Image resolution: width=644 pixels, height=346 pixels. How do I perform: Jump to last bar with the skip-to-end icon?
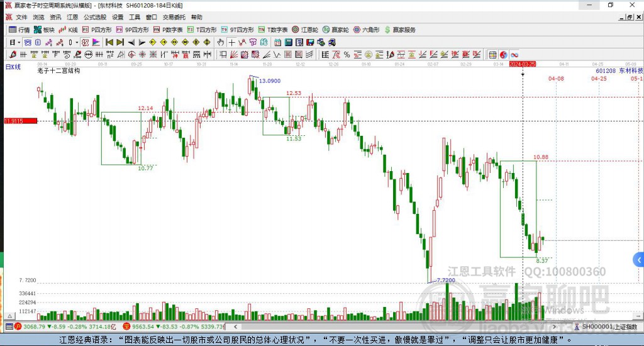120,42
